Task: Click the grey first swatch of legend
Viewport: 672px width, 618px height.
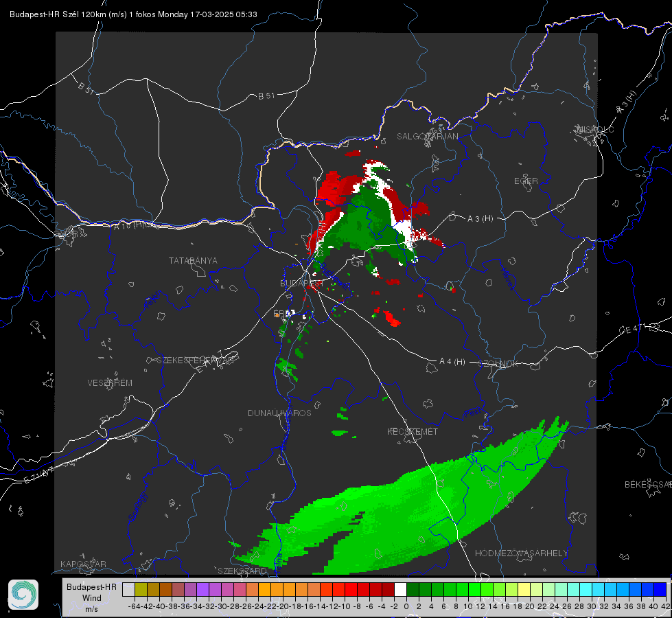Action: (x=128, y=590)
